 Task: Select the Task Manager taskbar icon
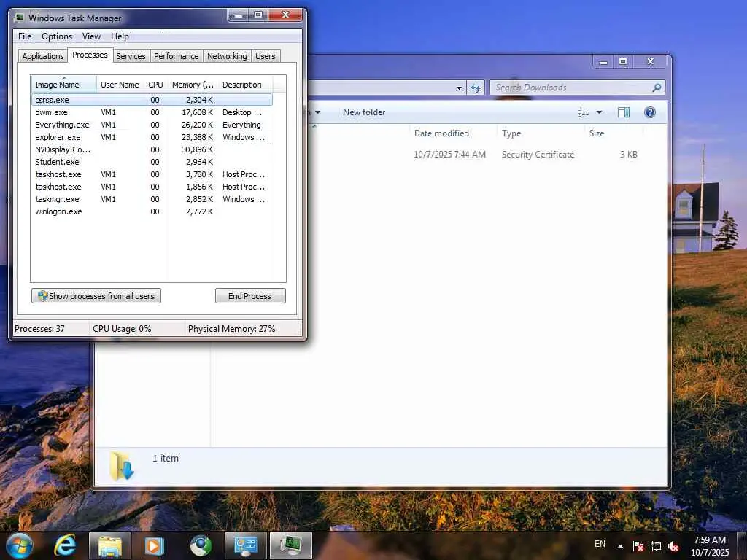click(x=291, y=545)
